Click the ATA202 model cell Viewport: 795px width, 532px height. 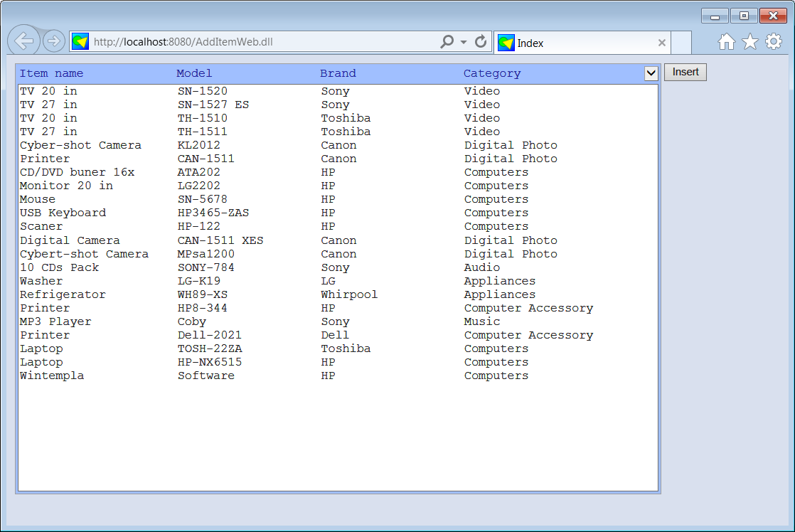pyautogui.click(x=199, y=172)
